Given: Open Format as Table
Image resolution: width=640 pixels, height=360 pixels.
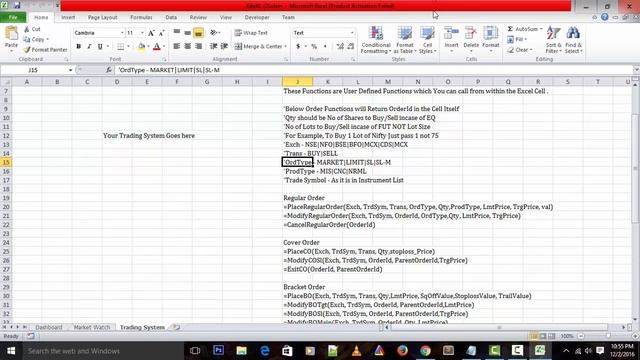Looking at the screenshot, I should click(x=405, y=40).
